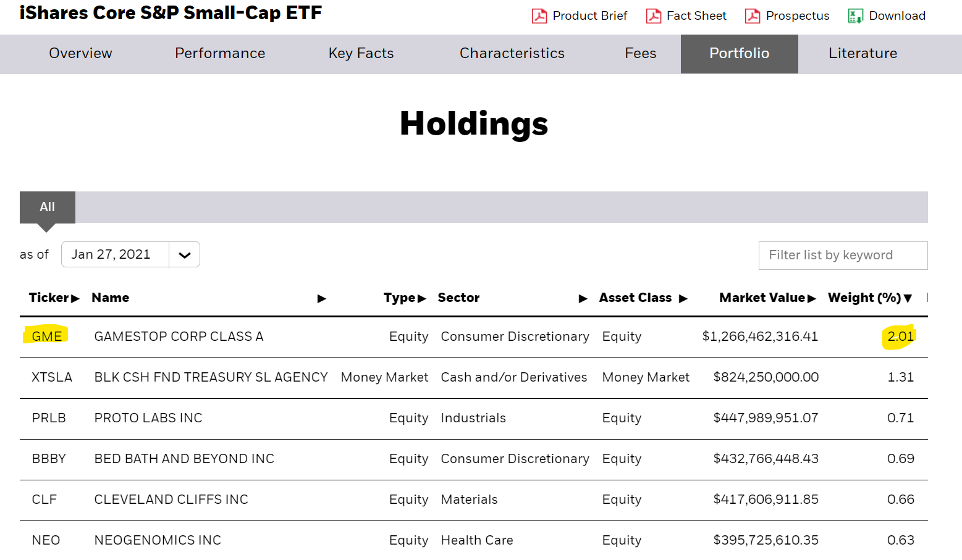Sort by Market Value arrow
Screen dimensions: 962x560
tap(812, 299)
